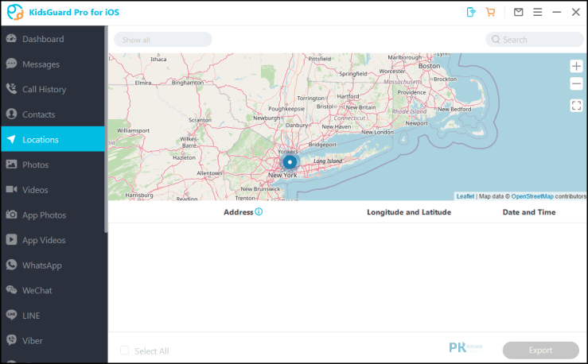Image resolution: width=588 pixels, height=364 pixels.
Task: Click the Export button
Action: pyautogui.click(x=541, y=350)
